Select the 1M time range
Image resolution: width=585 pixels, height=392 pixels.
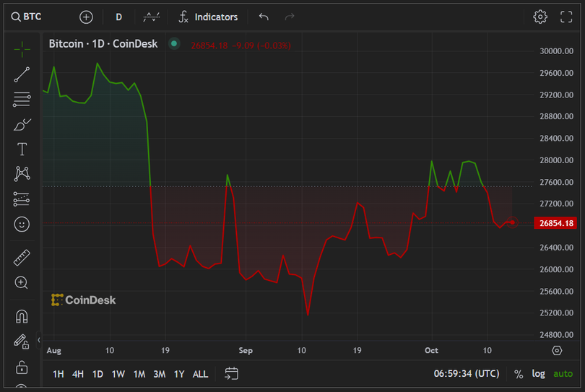point(139,374)
